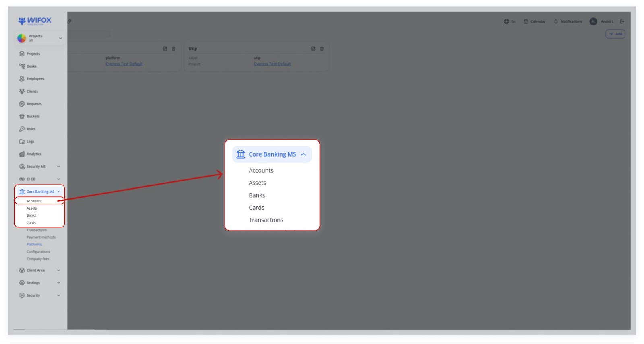Open Accounts in the sidebar submenu
This screenshot has height=344, width=644.
(34, 201)
